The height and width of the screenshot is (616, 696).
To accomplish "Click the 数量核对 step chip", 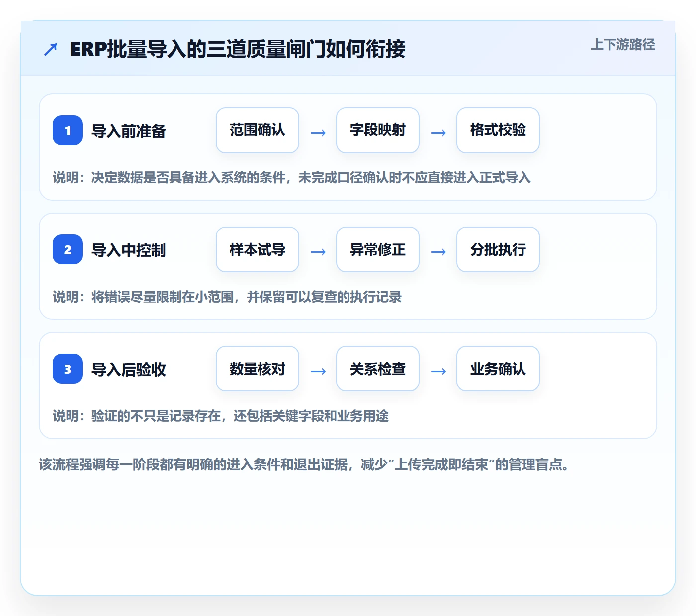I will coord(258,369).
